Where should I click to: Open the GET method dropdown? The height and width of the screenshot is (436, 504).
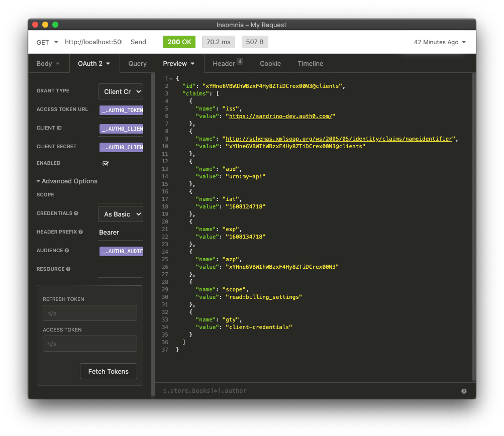(47, 42)
